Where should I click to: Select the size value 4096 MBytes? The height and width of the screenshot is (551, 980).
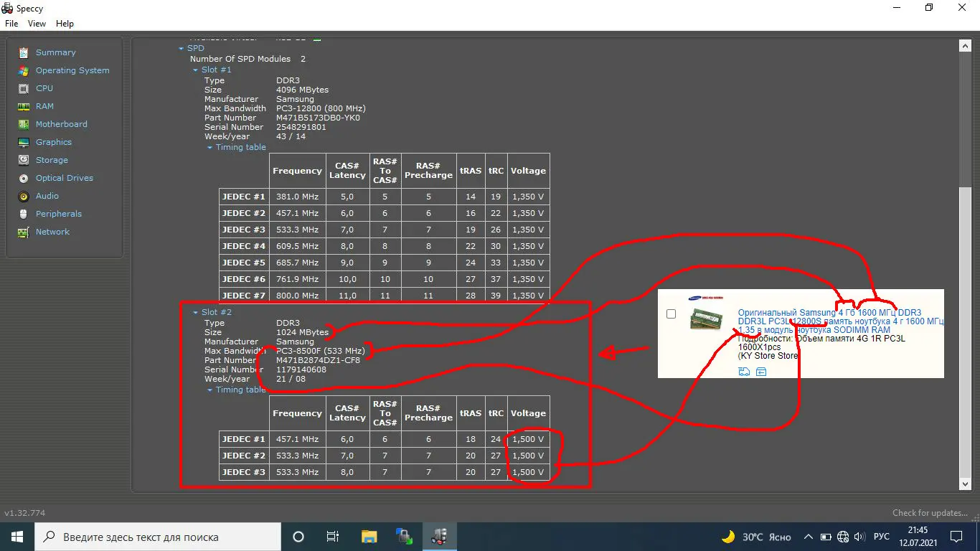click(x=302, y=90)
